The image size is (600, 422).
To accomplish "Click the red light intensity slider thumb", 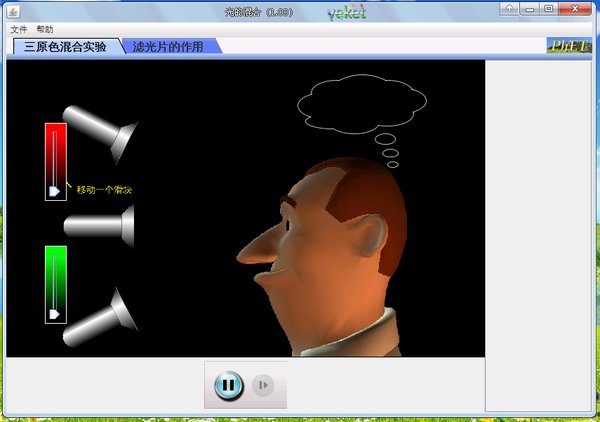I will (x=55, y=191).
